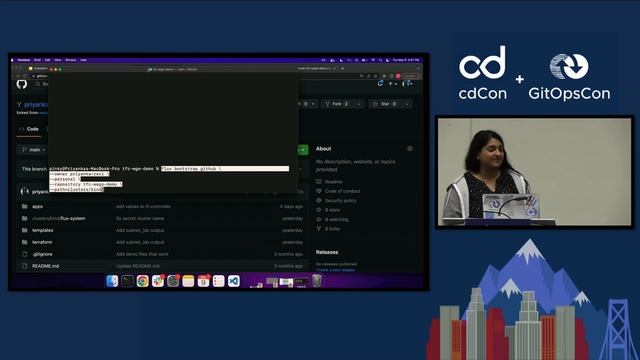Open the Calendar app in the Dock
Image resolution: width=640 pixels, height=360 pixels.
pyautogui.click(x=203, y=281)
